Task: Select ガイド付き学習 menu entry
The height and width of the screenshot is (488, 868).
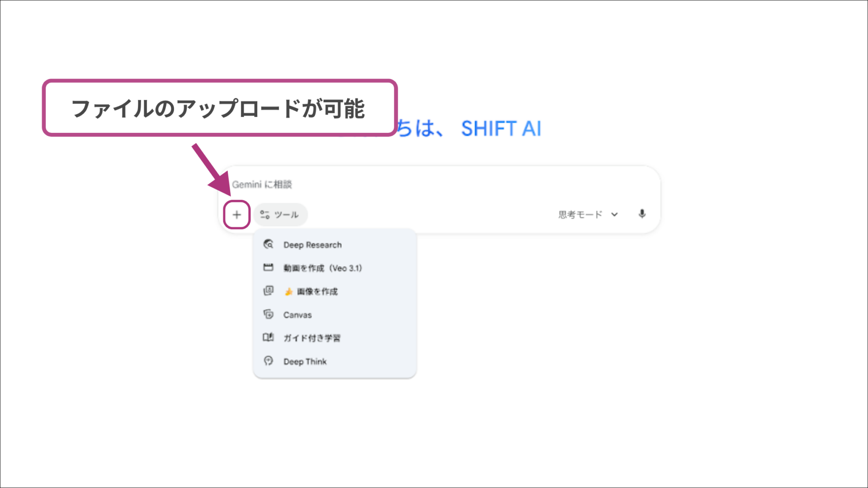Action: [x=312, y=338]
